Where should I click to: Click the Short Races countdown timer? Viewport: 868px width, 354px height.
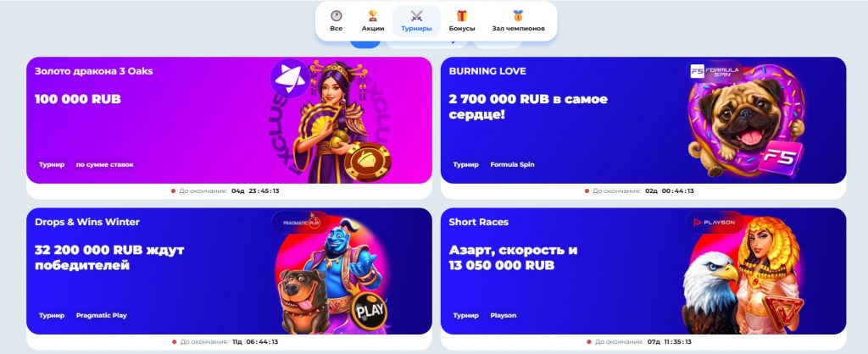[670, 342]
